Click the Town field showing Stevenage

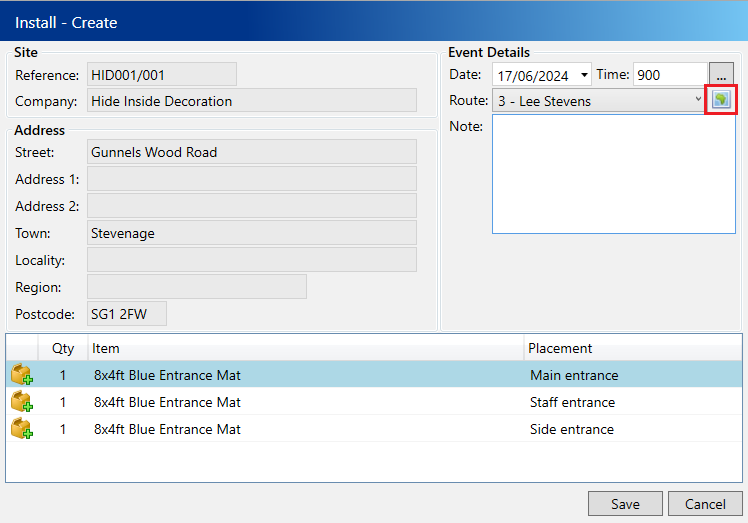(x=251, y=233)
